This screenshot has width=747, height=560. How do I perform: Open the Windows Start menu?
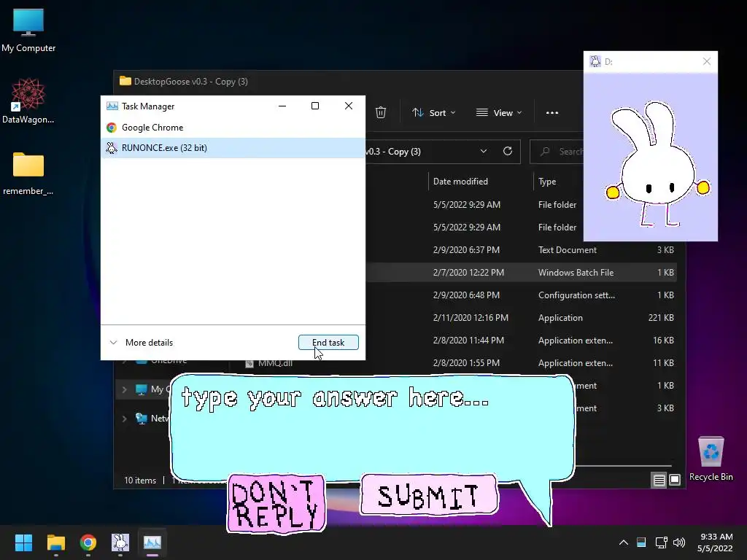tap(23, 542)
